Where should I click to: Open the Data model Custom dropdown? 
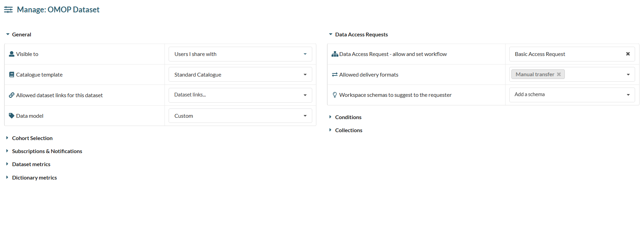(x=305, y=116)
